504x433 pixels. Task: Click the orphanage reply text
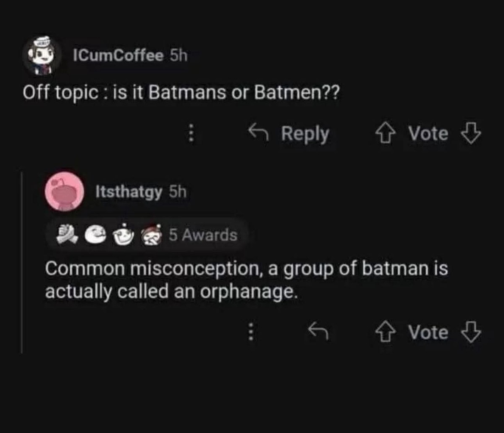click(x=246, y=280)
